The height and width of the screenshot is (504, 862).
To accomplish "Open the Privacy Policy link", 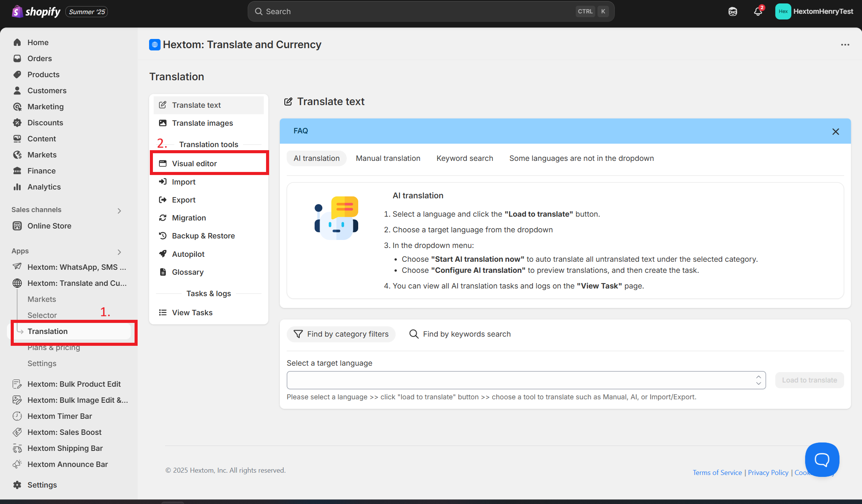I will [x=768, y=473].
